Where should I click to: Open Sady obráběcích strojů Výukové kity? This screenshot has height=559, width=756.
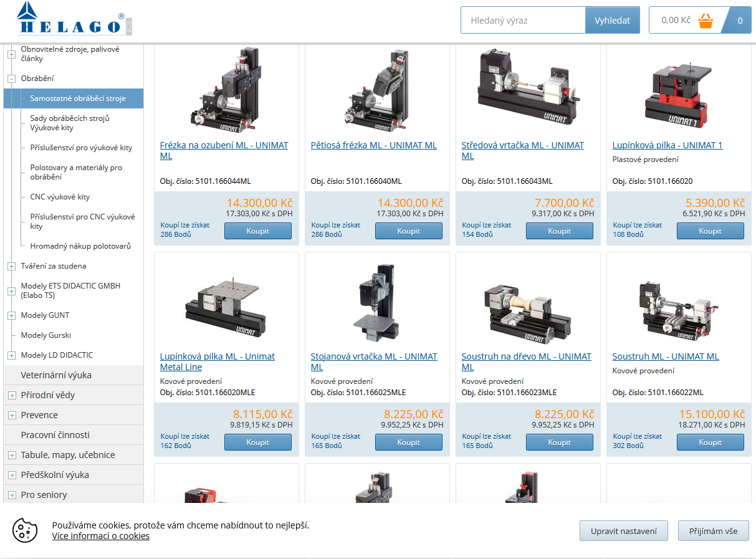[x=70, y=123]
